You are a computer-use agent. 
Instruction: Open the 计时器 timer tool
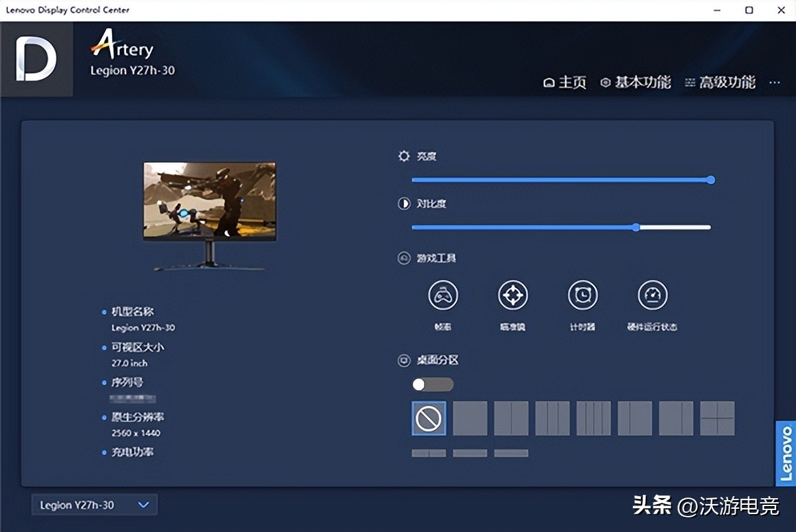(x=583, y=295)
